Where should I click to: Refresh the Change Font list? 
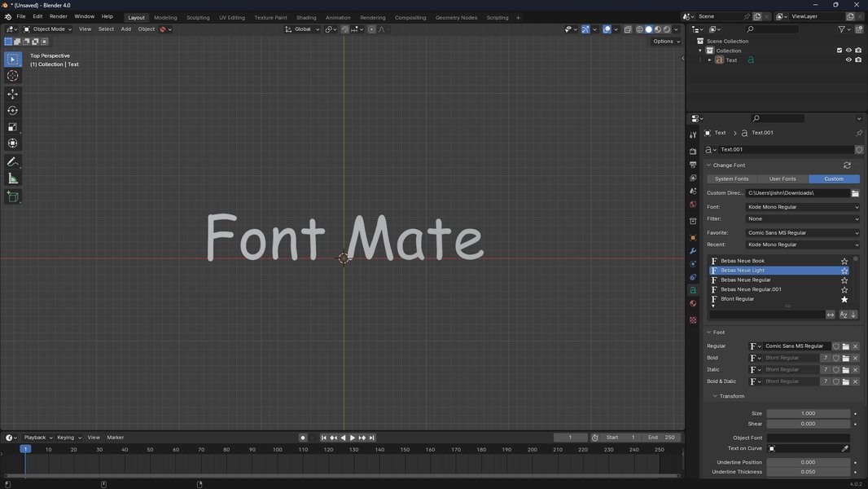click(847, 165)
